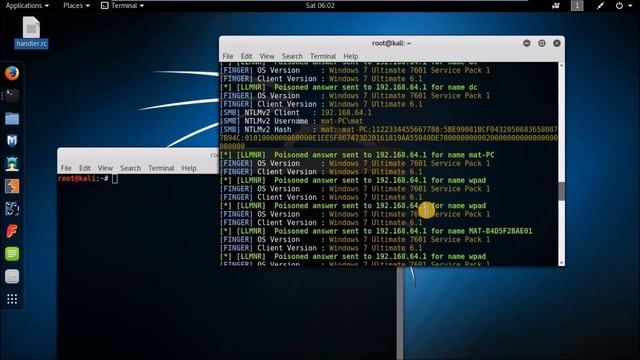
Task: Open the dock icon below Burp Suite
Action: (12, 209)
